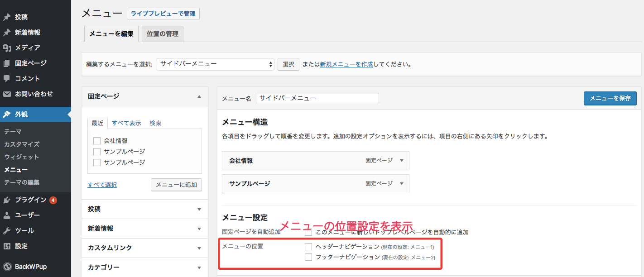644x277 pixels.
Task: Expand the カスタムリンク accordion section
Action: (144, 248)
